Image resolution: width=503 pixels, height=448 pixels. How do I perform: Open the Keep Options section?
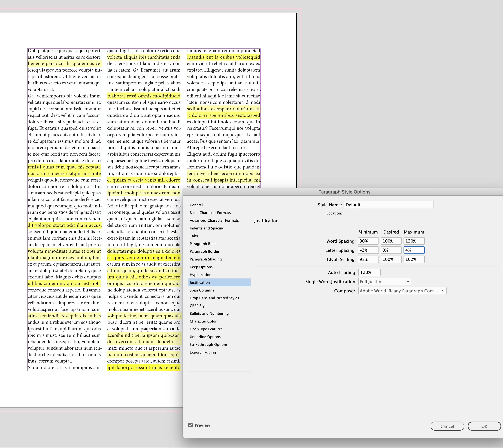tap(201, 267)
